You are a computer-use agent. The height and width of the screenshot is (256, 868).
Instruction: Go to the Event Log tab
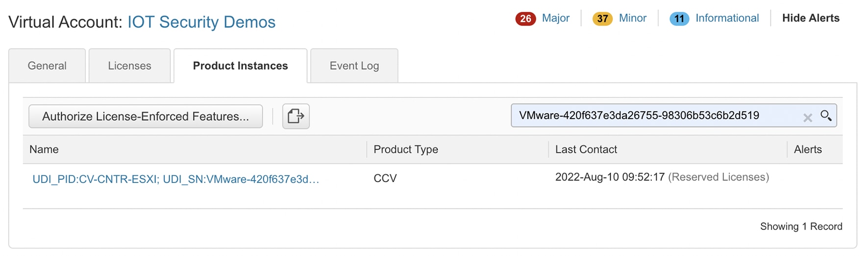(x=354, y=66)
